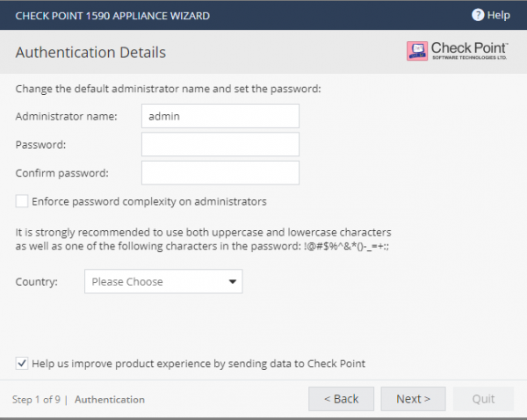Open the Country dropdown list

(163, 282)
